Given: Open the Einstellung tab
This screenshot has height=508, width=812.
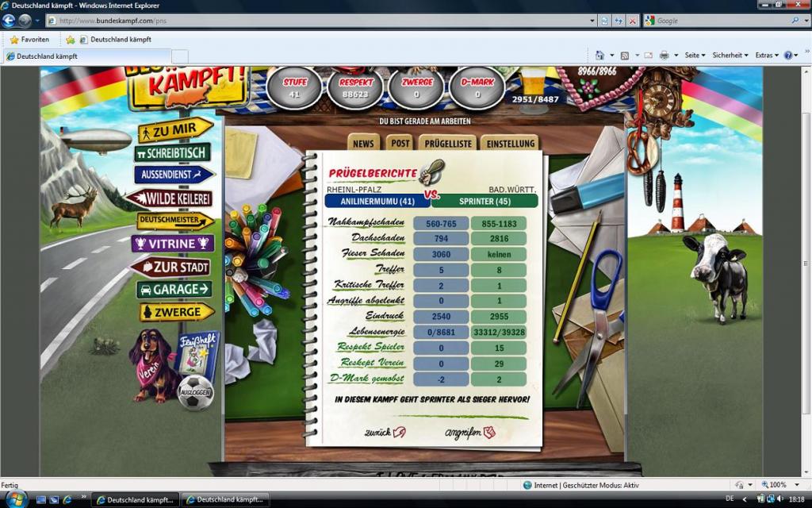Looking at the screenshot, I should tap(510, 144).
